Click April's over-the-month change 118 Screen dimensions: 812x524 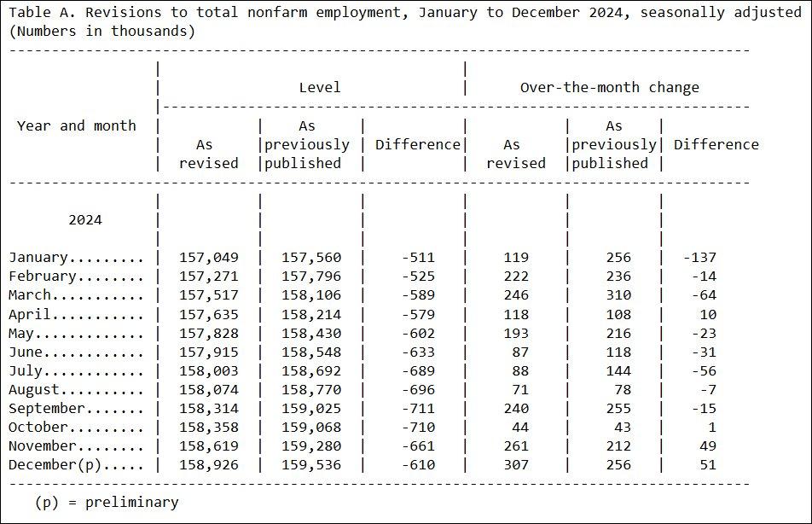tap(517, 314)
